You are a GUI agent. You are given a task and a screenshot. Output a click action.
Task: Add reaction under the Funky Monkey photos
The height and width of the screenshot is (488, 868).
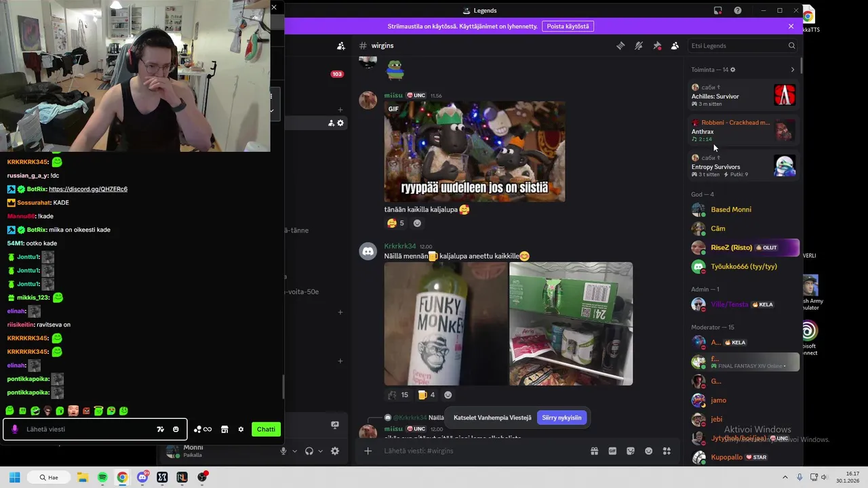(x=448, y=394)
